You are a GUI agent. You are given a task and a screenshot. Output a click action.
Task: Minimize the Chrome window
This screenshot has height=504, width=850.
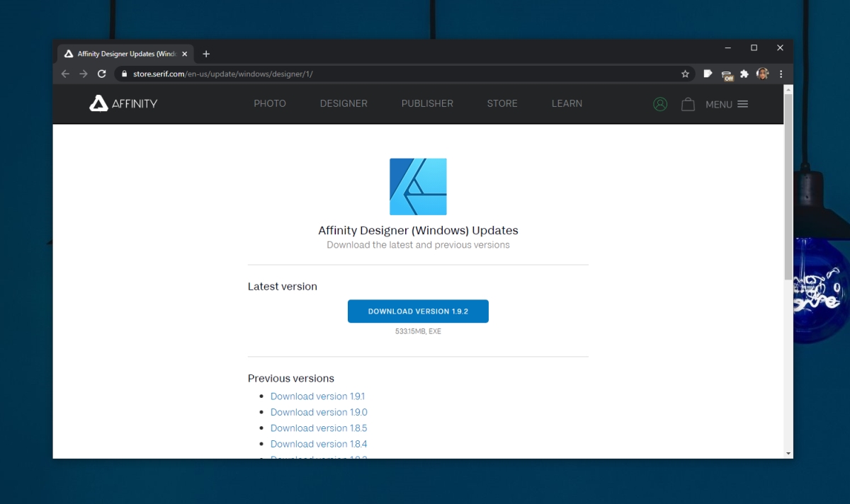coord(728,47)
